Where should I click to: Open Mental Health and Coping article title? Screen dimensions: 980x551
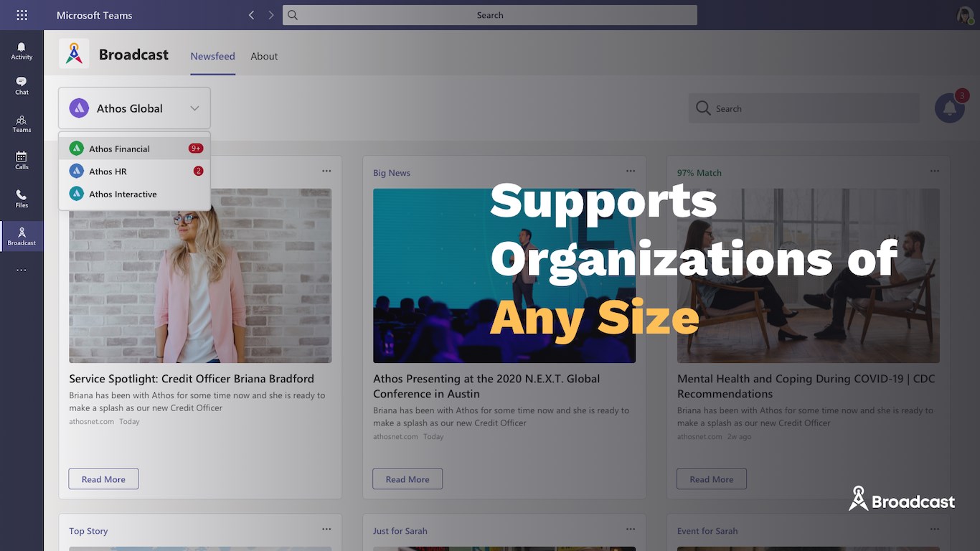pos(806,386)
